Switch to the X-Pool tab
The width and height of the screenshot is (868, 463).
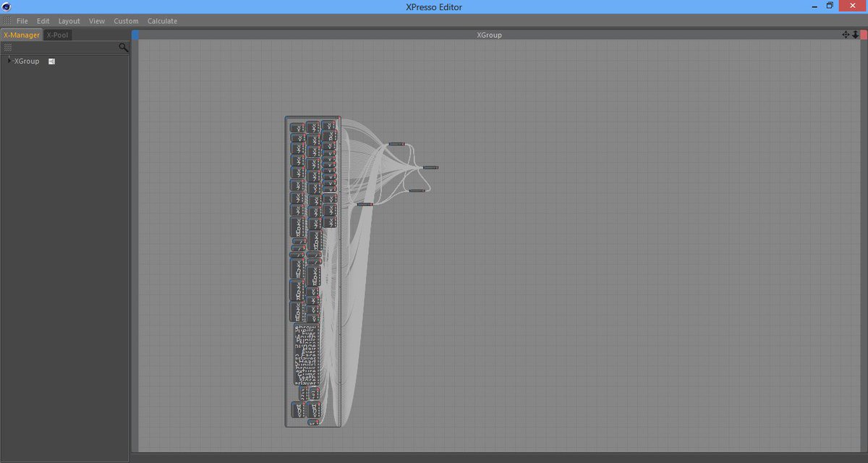pos(58,35)
